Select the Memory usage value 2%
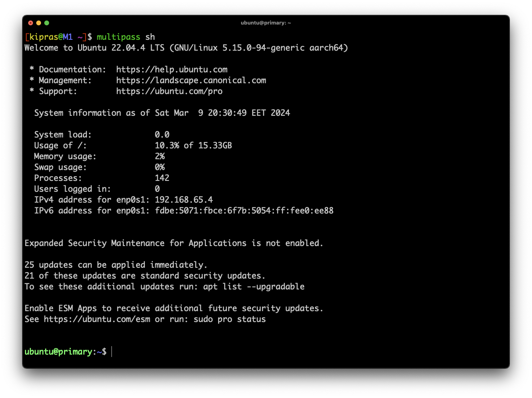The width and height of the screenshot is (532, 398). 160,156
